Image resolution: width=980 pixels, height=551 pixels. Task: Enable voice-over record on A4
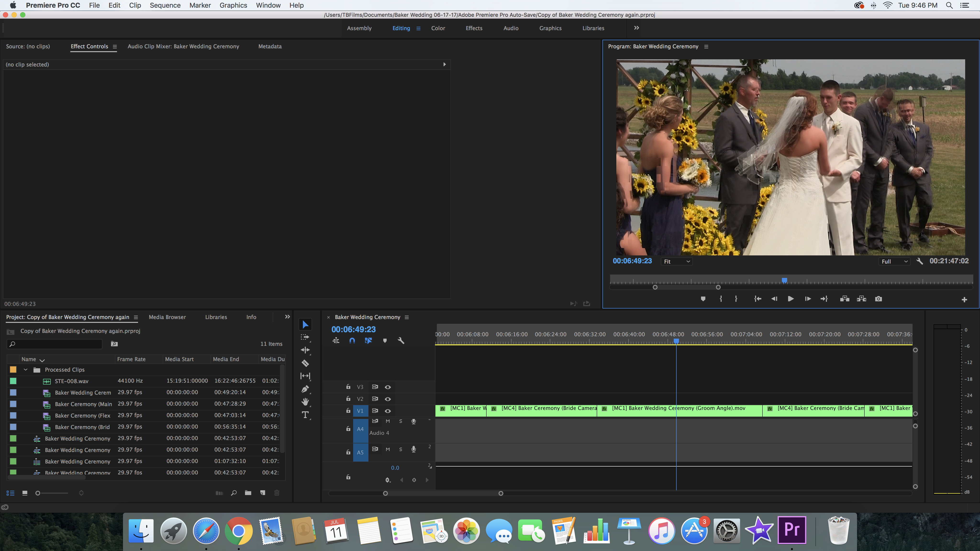[413, 421]
